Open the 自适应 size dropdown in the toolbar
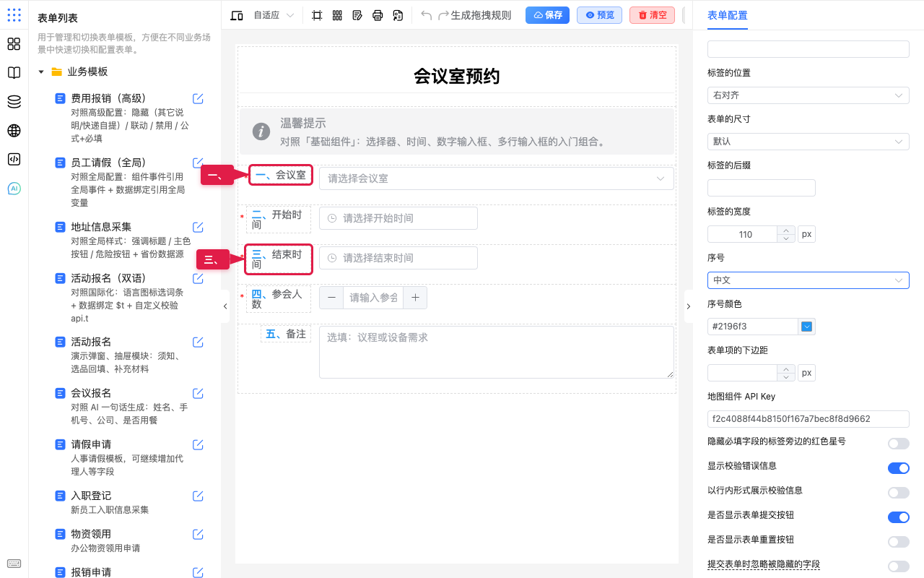Viewport: 924px width, 578px height. pos(274,15)
